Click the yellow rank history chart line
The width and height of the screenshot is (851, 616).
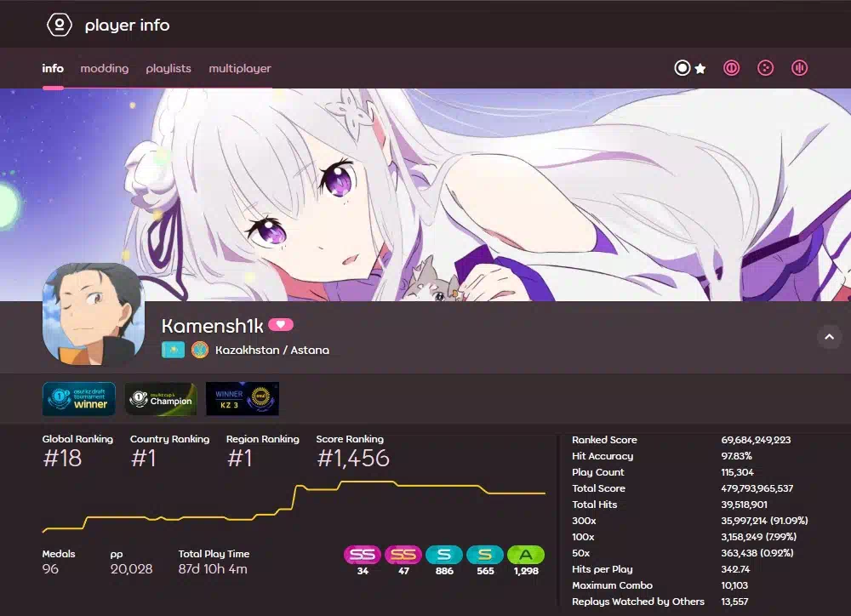point(294,505)
